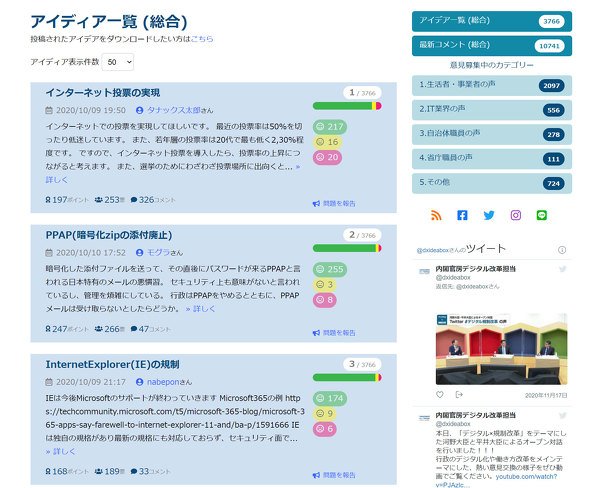Click user icon beside モグラ
This screenshot has height=488, width=590.
click(140, 252)
